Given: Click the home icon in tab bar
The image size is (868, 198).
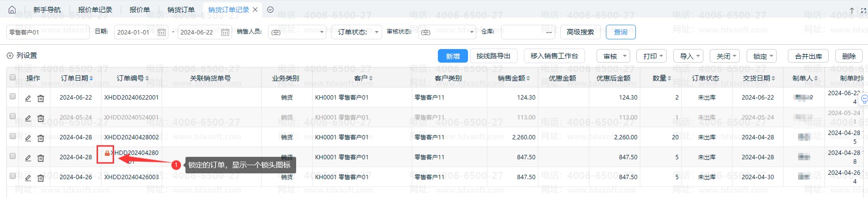Looking at the screenshot, I should pos(12,10).
